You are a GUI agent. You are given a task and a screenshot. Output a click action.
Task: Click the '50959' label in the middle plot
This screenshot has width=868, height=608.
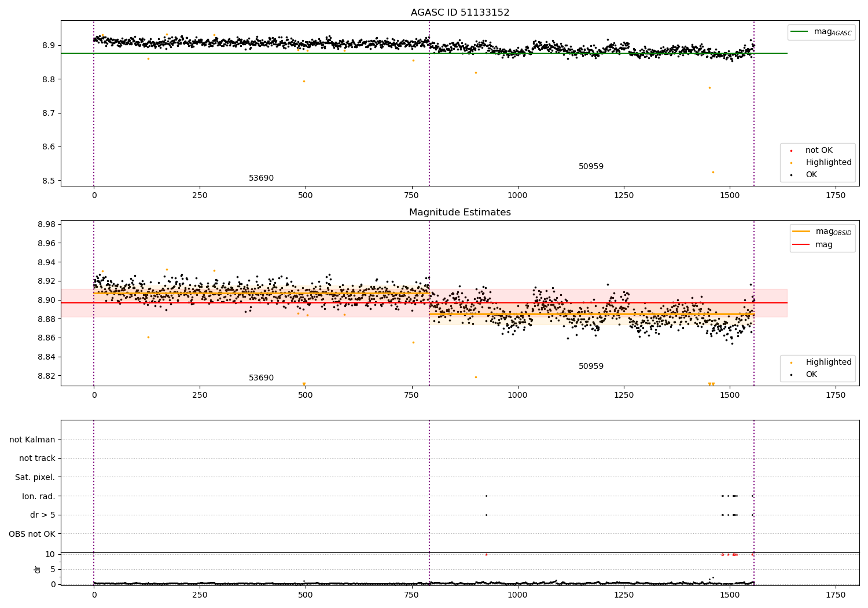[x=591, y=367]
